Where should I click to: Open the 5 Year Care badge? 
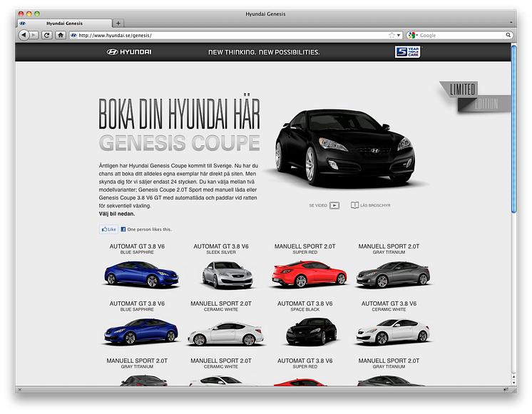(x=407, y=52)
